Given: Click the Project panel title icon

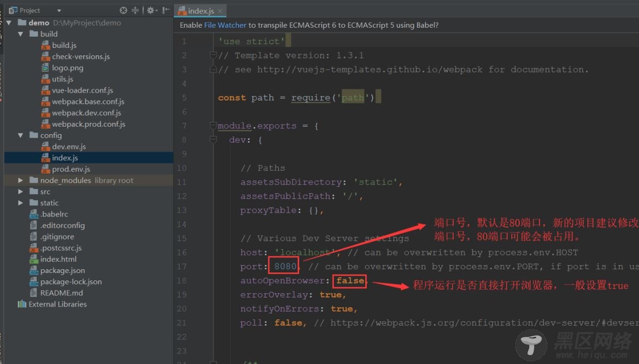Looking at the screenshot, I should [x=13, y=10].
